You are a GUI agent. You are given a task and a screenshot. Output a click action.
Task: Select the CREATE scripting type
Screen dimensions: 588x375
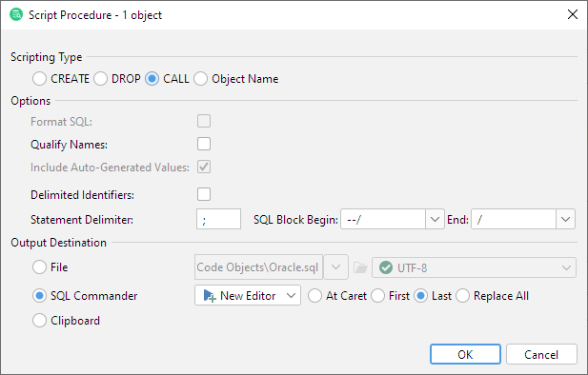tap(39, 79)
